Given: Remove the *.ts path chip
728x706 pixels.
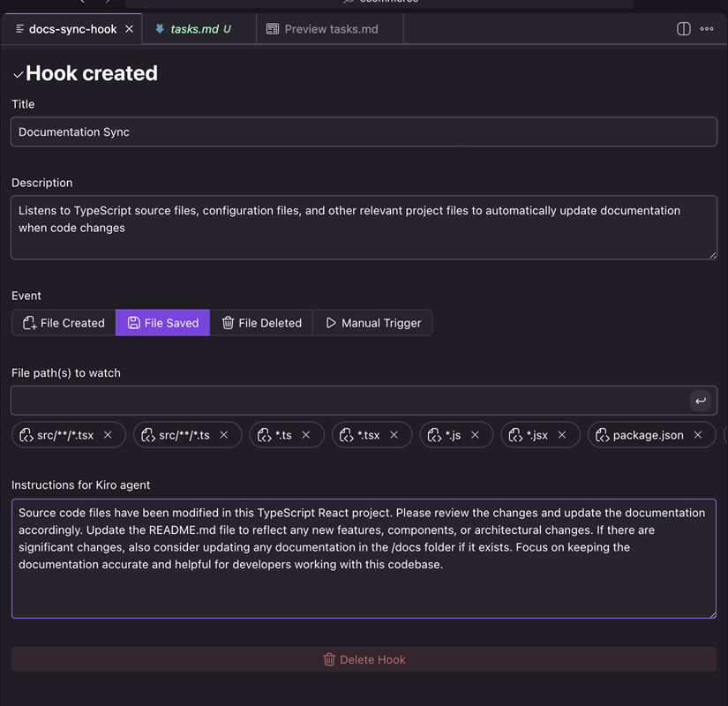Looking at the screenshot, I should (x=306, y=435).
